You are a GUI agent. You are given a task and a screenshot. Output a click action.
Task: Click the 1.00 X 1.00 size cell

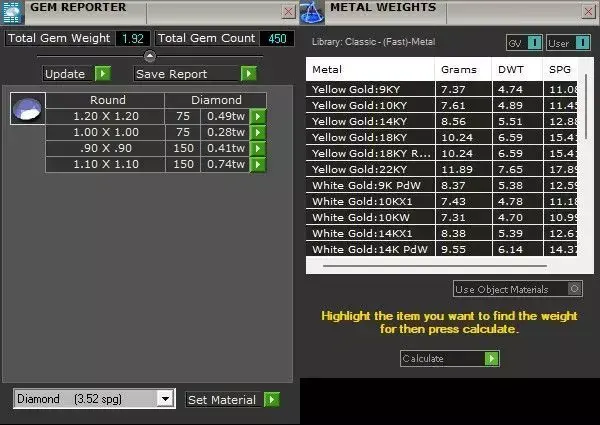coord(105,132)
